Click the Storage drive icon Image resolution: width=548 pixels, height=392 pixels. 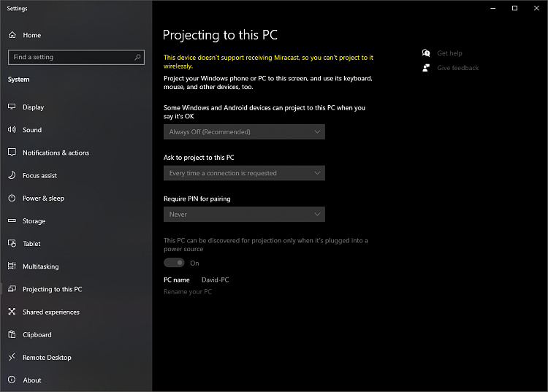[x=12, y=220]
